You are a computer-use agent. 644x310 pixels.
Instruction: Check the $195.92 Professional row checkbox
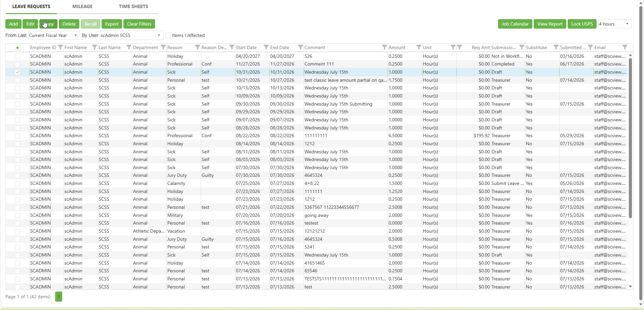[17, 136]
